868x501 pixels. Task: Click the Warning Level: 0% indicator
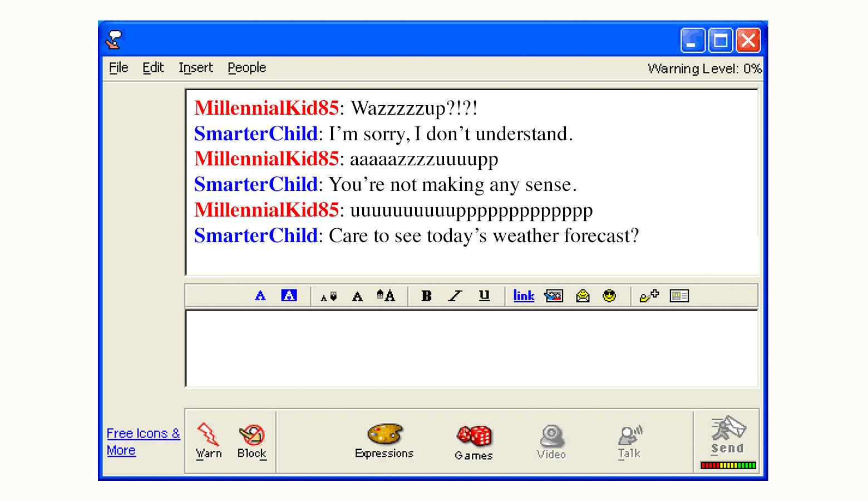click(704, 68)
